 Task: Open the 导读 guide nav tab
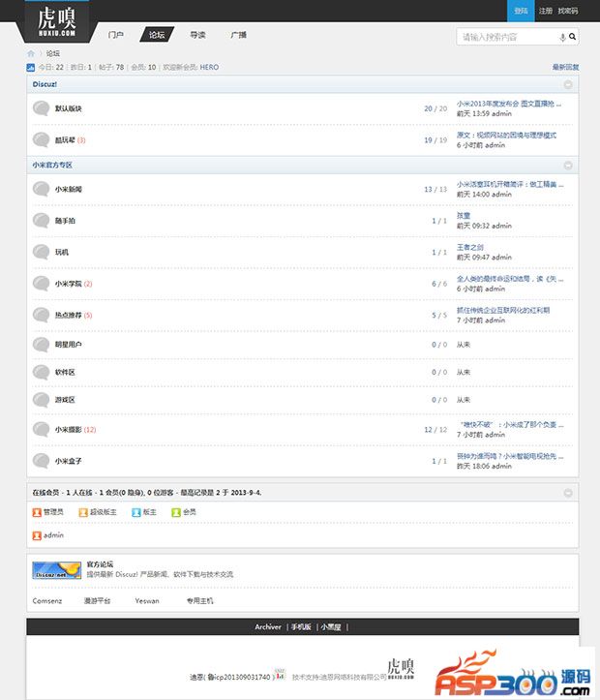(197, 35)
